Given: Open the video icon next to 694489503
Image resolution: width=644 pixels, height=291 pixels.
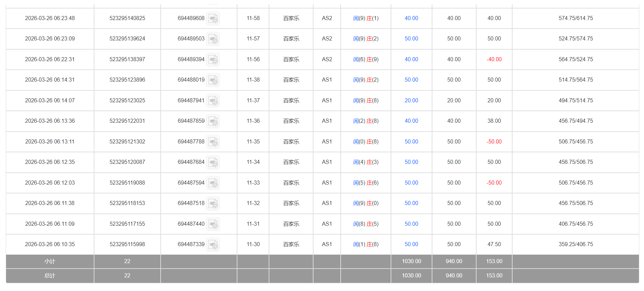Looking at the screenshot, I should (x=213, y=39).
